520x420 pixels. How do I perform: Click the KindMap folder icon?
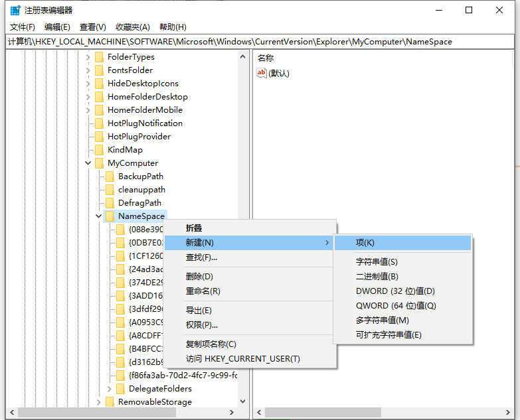coord(99,150)
